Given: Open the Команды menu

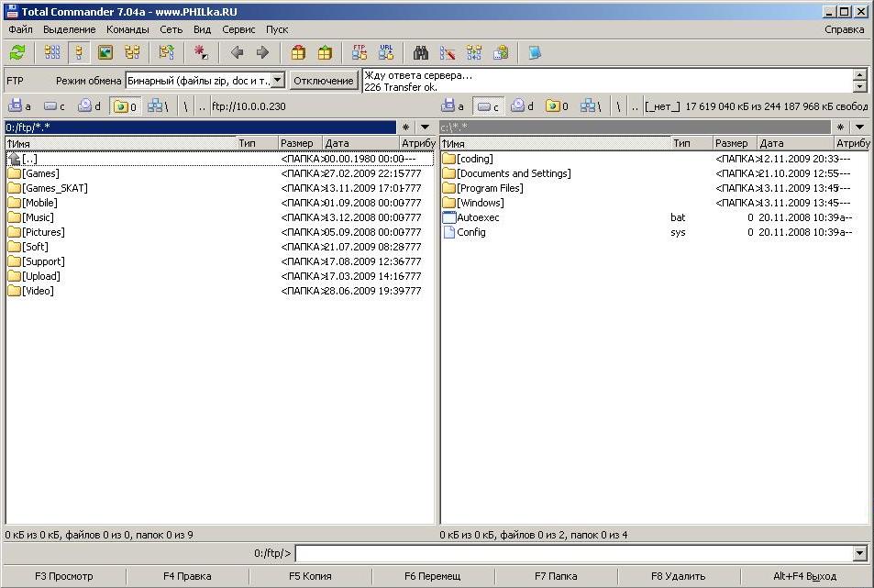Looking at the screenshot, I should click(127, 29).
